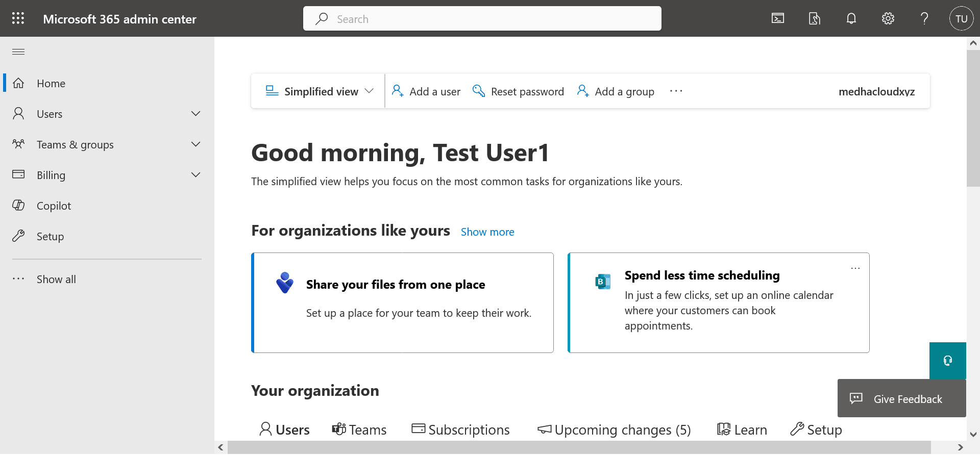Switch to the Subscriptions tab
980x455 pixels.
point(460,429)
